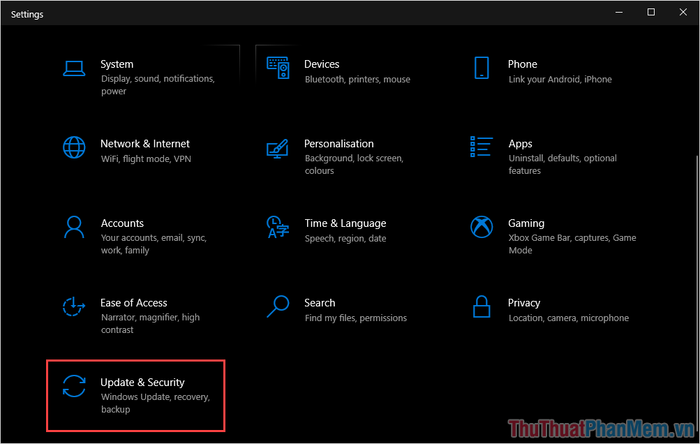
Task: Click the Update & Security refresh icon
Action: point(74,386)
